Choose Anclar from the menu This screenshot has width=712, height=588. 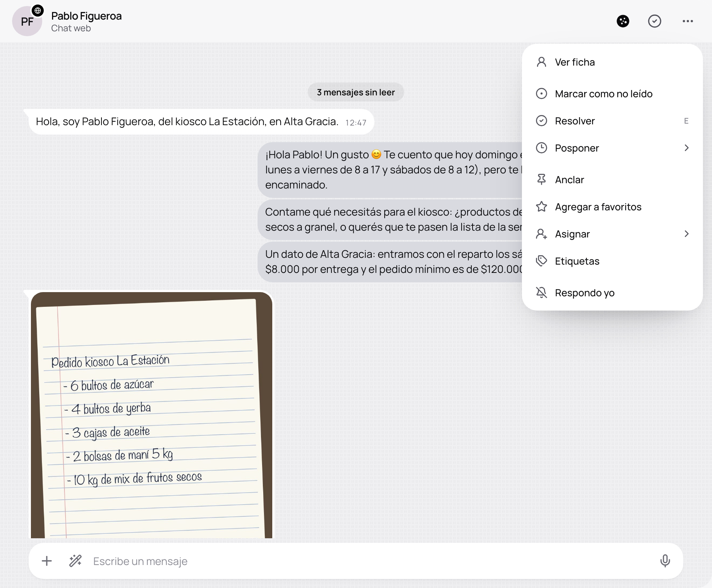coord(612,179)
